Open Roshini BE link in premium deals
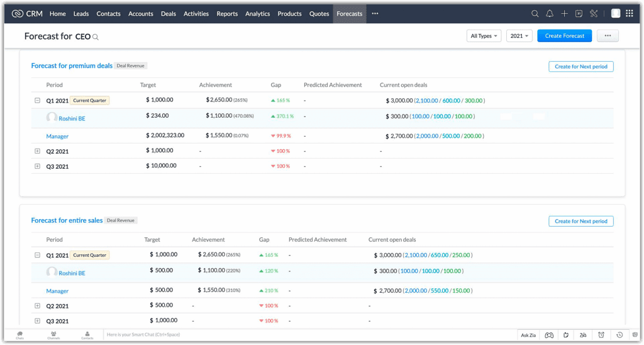This screenshot has width=644, height=345. pyautogui.click(x=72, y=118)
